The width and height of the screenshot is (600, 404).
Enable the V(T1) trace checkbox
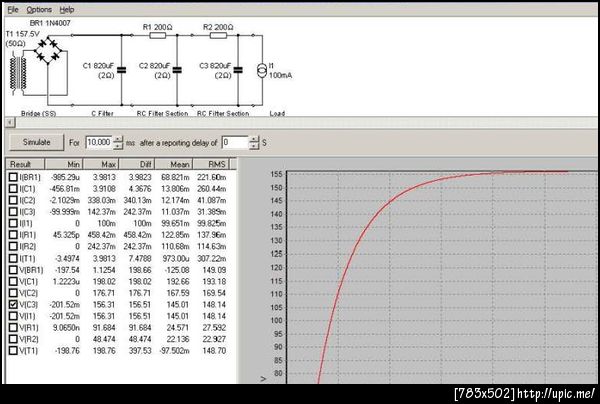(x=13, y=350)
